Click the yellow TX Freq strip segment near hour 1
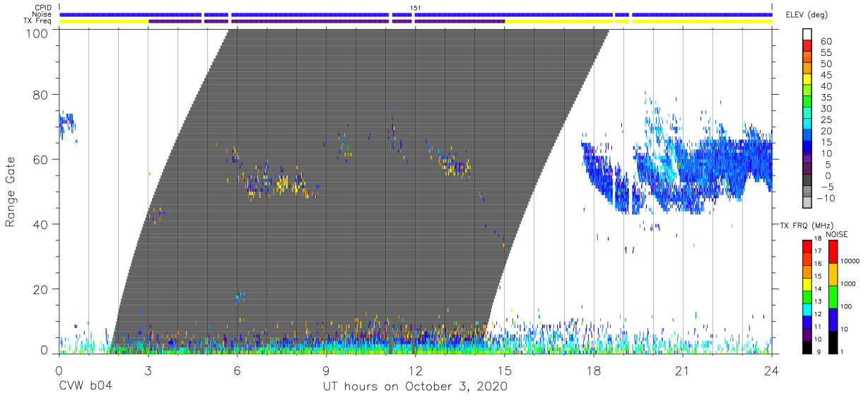 (104, 21)
